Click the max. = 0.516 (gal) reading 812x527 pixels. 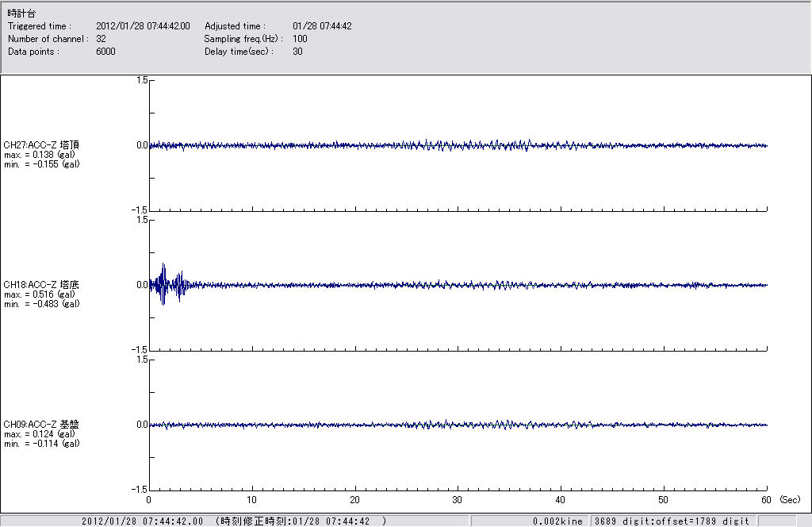(40, 294)
